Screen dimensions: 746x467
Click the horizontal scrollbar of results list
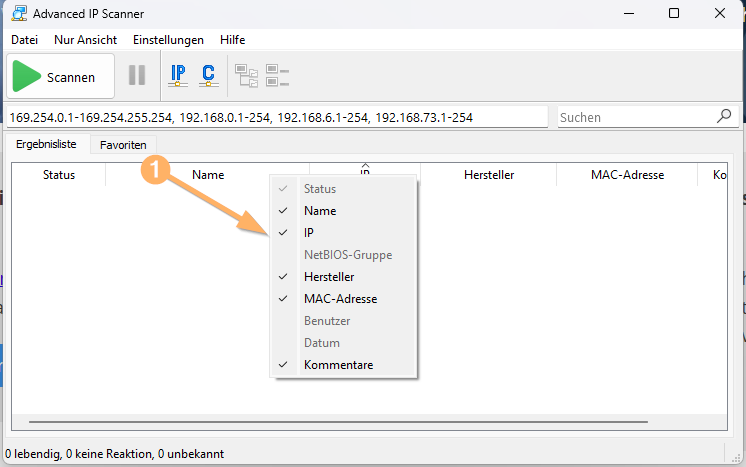tap(338, 421)
